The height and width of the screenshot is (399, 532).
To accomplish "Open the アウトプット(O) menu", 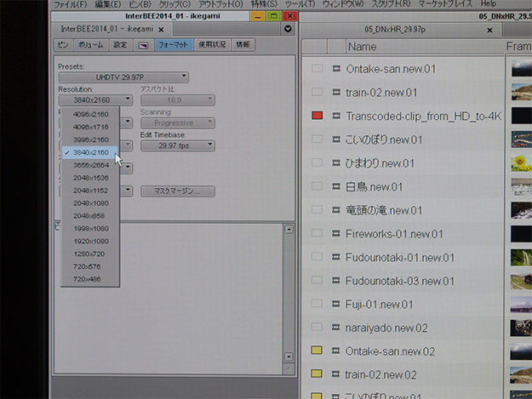I will point(220,4).
